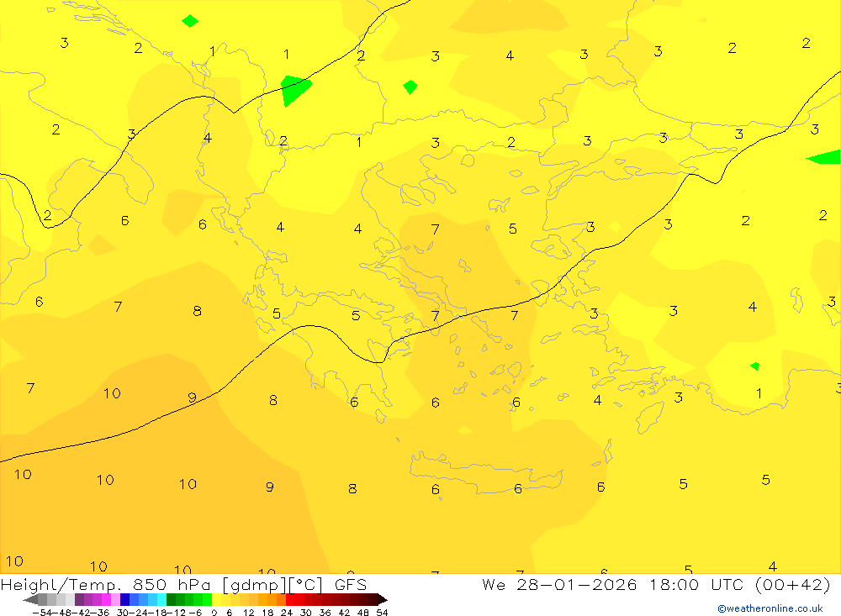Click the gray left arrow of color scale

coord(30,600)
